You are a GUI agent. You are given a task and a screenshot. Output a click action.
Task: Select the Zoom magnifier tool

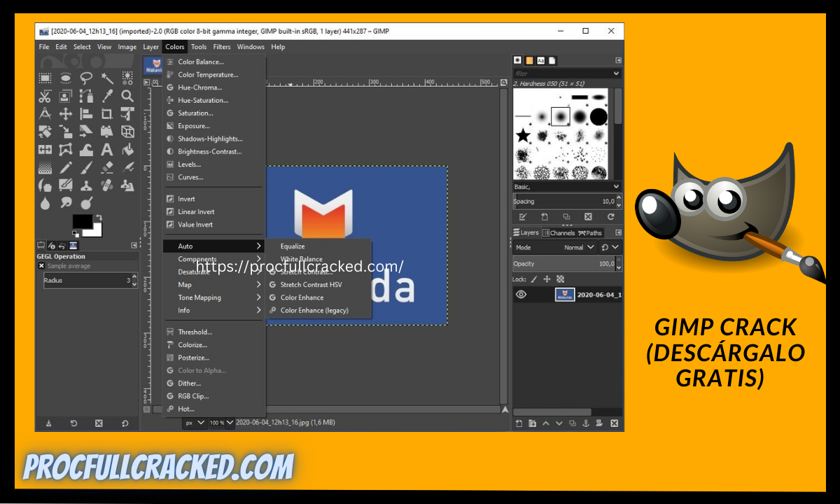tap(127, 96)
